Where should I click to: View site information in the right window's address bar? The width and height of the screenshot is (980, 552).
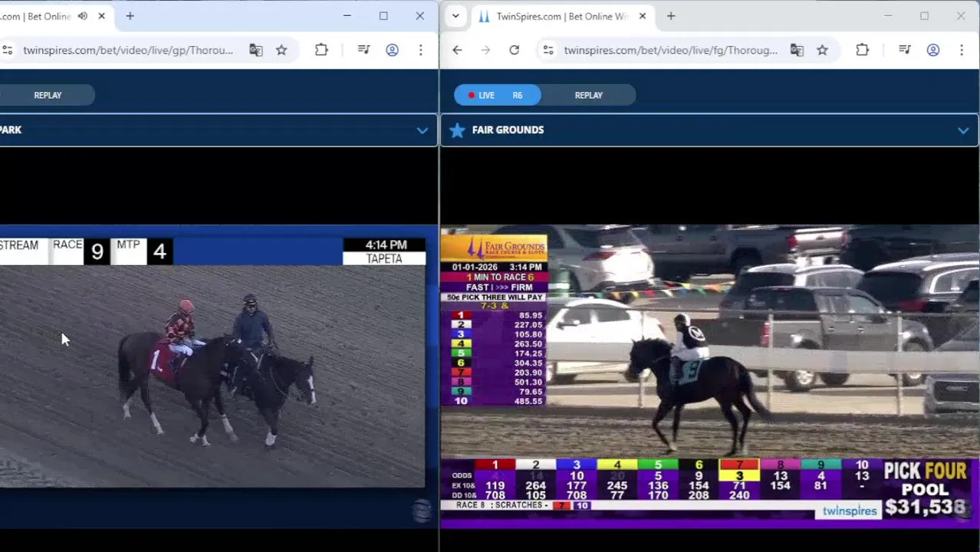pyautogui.click(x=548, y=50)
